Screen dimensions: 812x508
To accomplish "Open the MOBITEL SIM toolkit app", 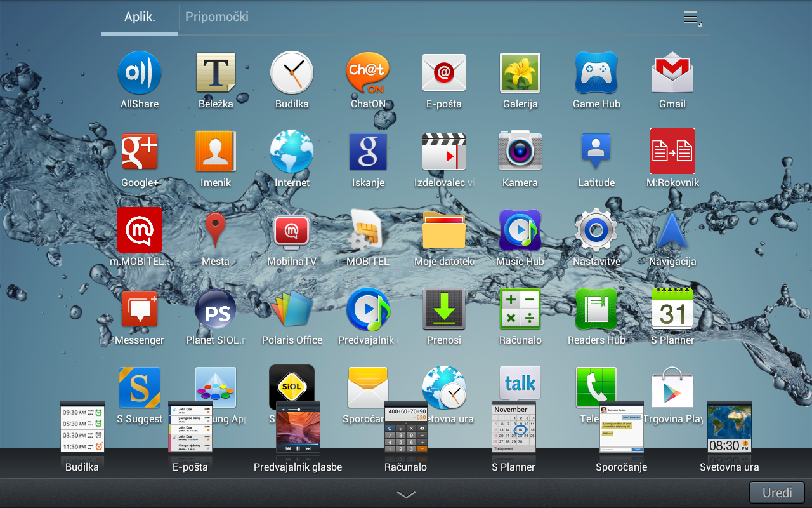I will point(368,230).
